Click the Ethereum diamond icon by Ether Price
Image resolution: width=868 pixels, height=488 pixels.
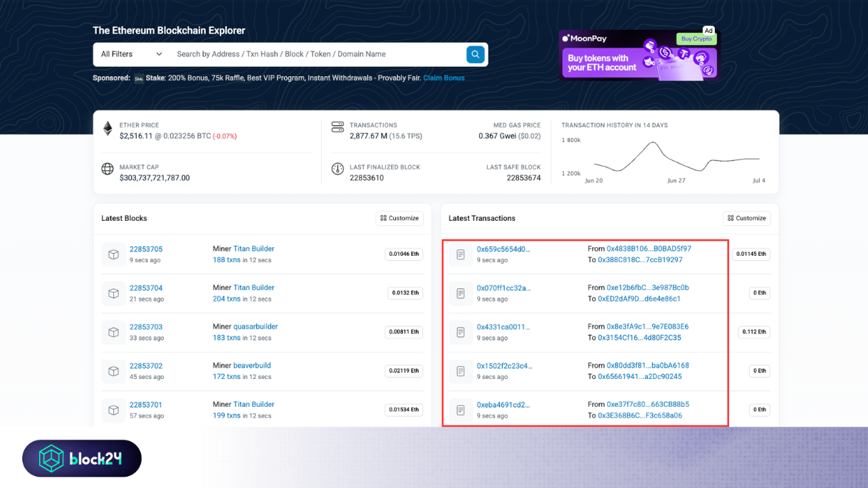point(108,128)
